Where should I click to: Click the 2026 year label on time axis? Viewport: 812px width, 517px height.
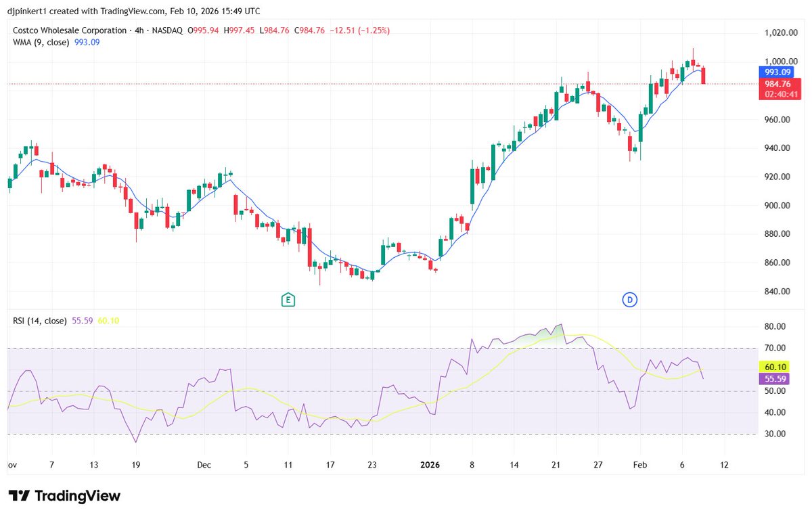click(431, 466)
